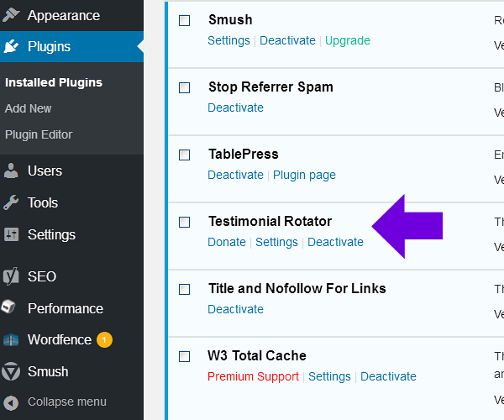
Task: Click the Tools wrench icon
Action: click(12, 202)
